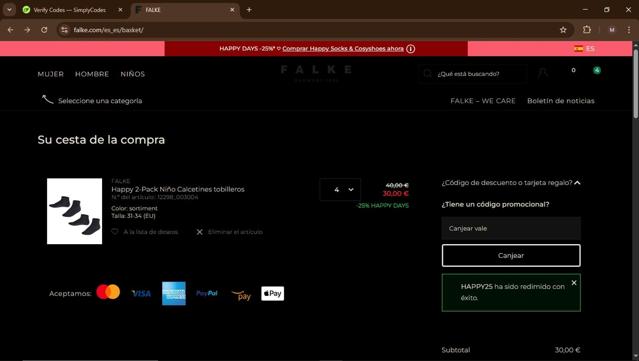
Task: Open Boletín de noticias link
Action: (560, 101)
